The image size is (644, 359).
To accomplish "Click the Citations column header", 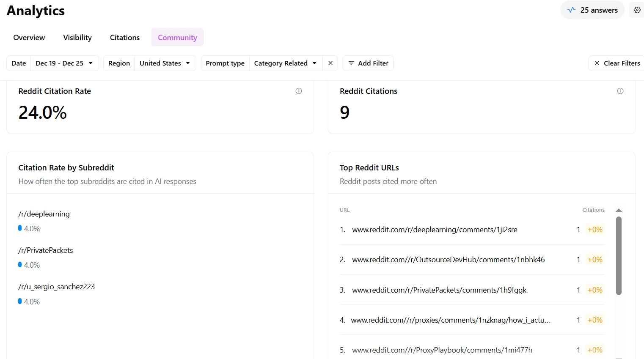I will pos(593,210).
